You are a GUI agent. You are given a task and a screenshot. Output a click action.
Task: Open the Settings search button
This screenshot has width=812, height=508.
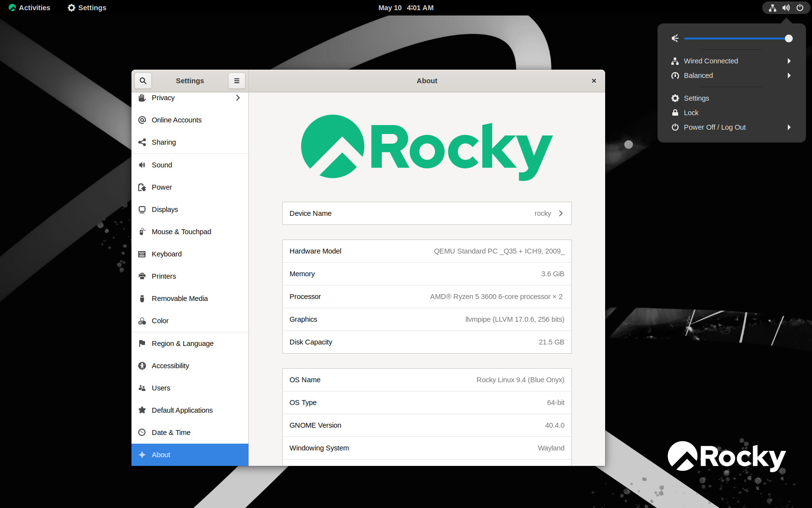click(x=143, y=81)
